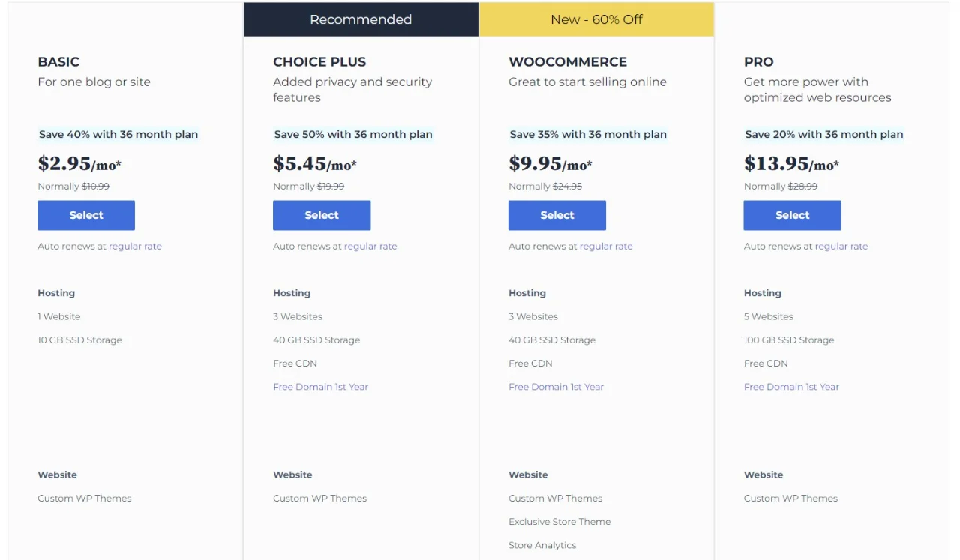This screenshot has height=560, width=960.
Task: Select the BASIC hosting plan
Action: pyautogui.click(x=86, y=215)
